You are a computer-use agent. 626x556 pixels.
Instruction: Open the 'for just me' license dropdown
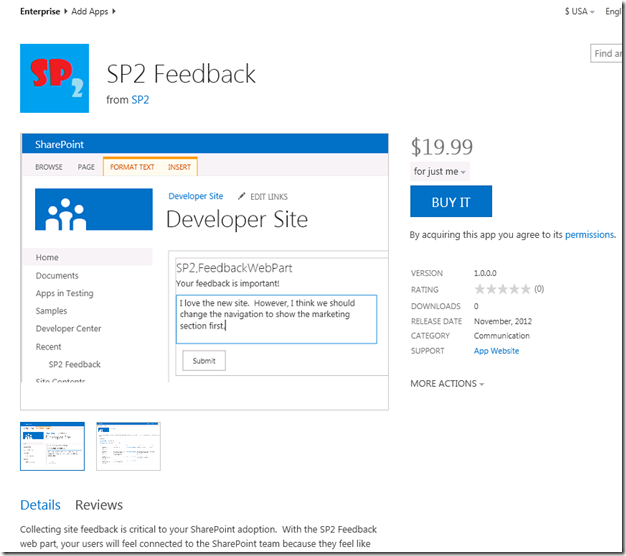point(440,172)
